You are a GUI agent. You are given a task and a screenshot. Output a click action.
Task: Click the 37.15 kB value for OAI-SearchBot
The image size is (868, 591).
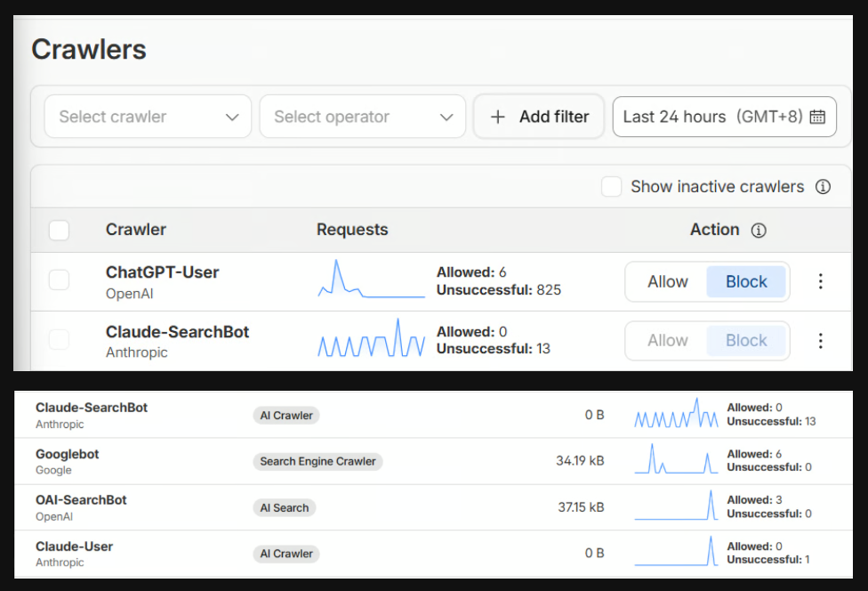[581, 507]
